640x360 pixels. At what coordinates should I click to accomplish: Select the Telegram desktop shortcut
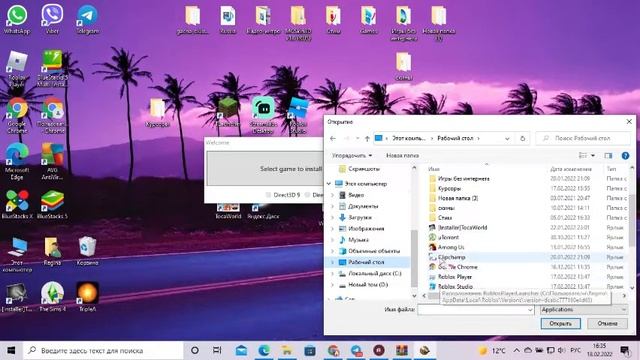click(88, 20)
